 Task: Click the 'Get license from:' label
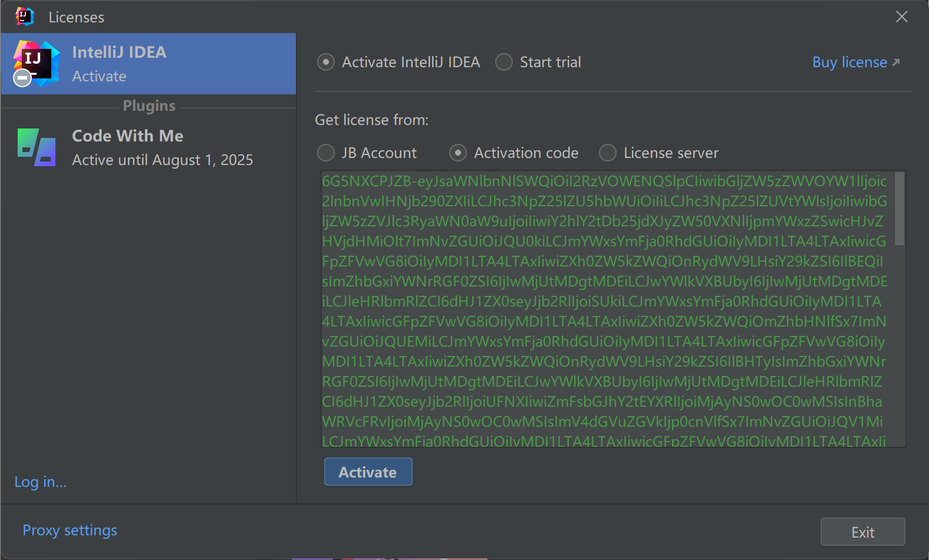click(372, 120)
